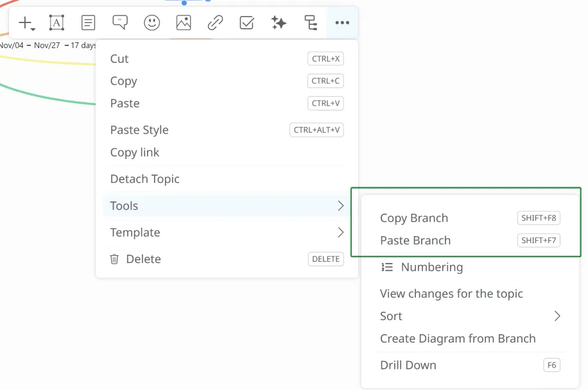
Task: Expand the Template submenu
Action: pos(340,232)
